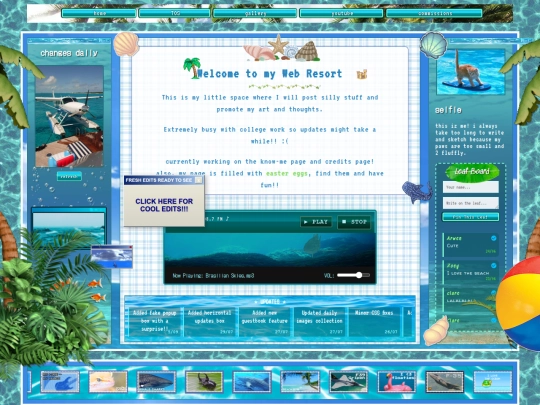Open the youtube navigation tab
Image resolution: width=540 pixels, height=405 pixels.
[341, 13]
